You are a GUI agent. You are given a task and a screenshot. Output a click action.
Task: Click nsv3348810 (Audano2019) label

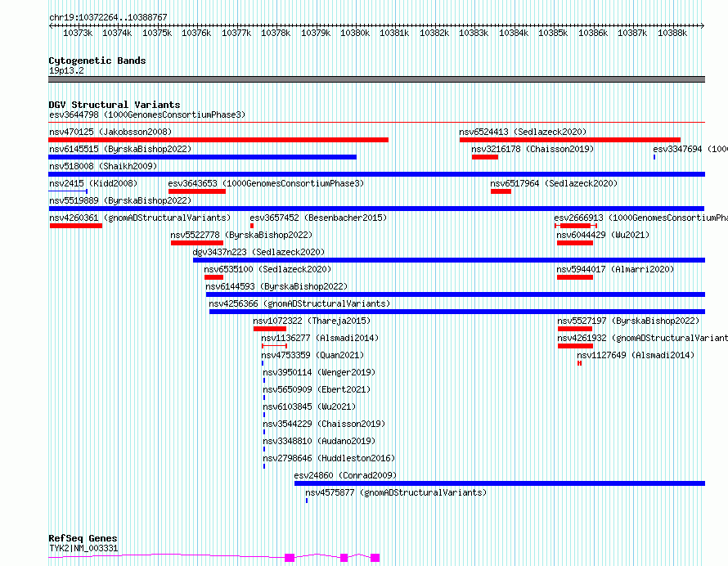319,441
